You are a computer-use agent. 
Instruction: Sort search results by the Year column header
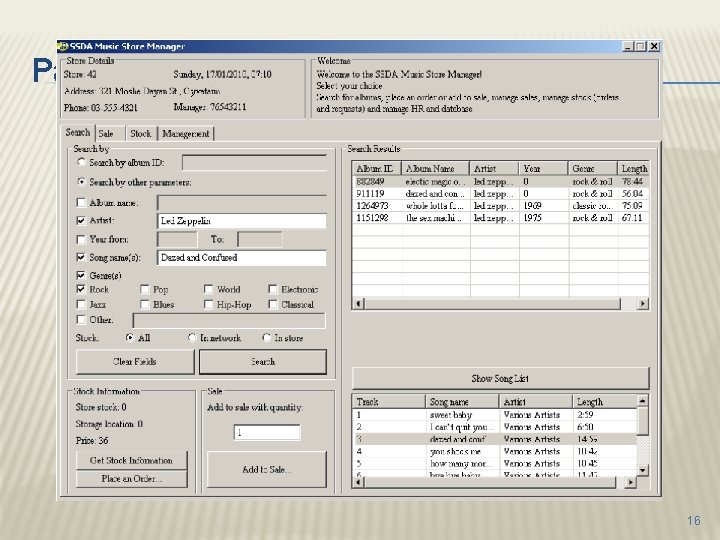tap(543, 169)
